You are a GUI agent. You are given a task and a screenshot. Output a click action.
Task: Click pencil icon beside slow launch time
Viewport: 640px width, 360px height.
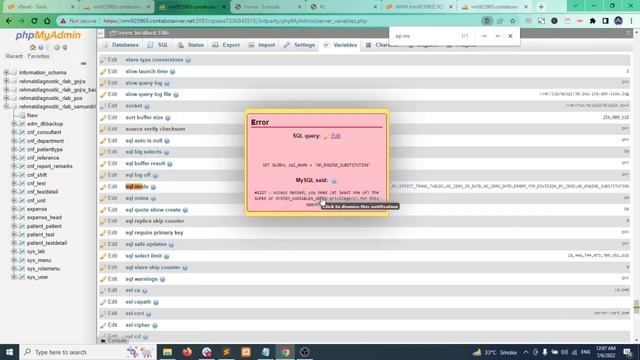[103, 71]
